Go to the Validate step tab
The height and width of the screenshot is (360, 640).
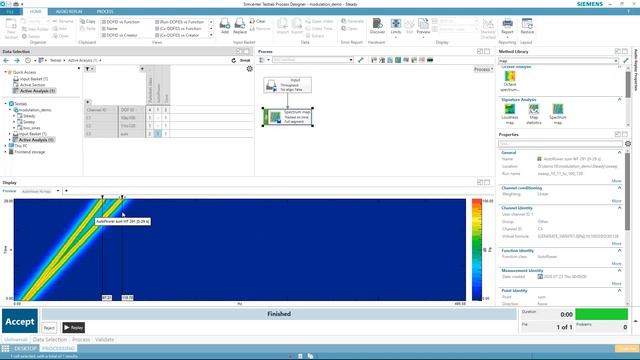click(x=104, y=340)
